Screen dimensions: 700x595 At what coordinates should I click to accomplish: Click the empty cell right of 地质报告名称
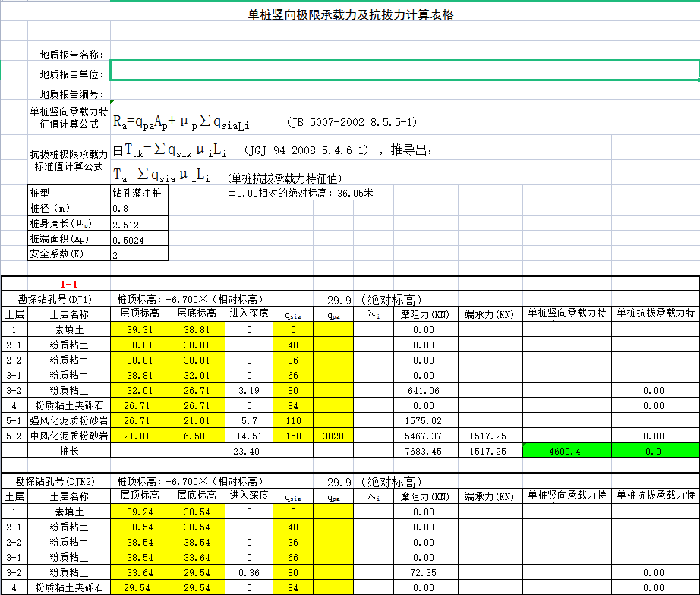point(405,50)
